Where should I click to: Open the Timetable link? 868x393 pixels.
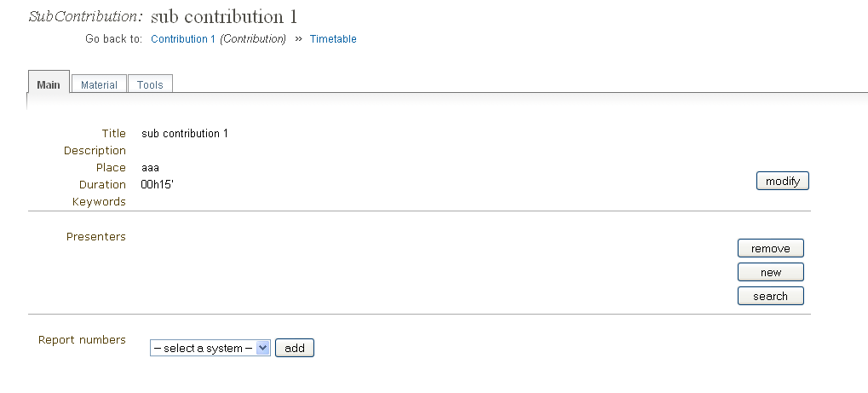pyautogui.click(x=333, y=39)
